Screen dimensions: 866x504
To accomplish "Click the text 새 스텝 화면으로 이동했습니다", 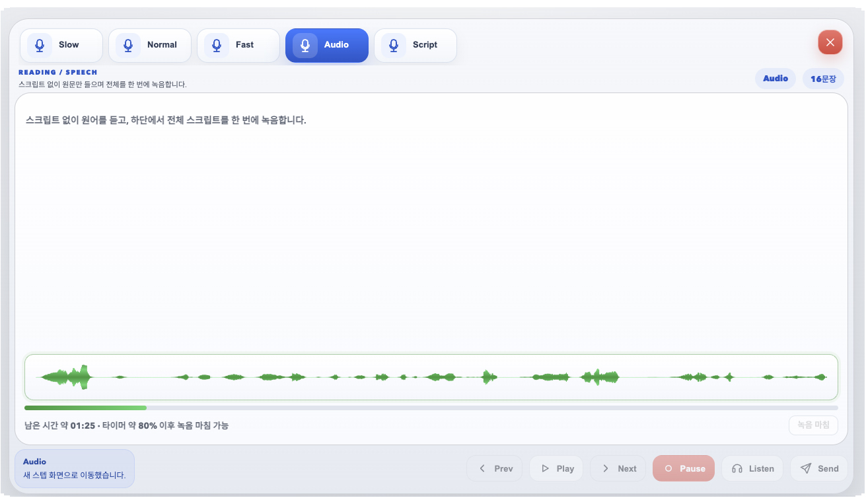I will click(74, 475).
